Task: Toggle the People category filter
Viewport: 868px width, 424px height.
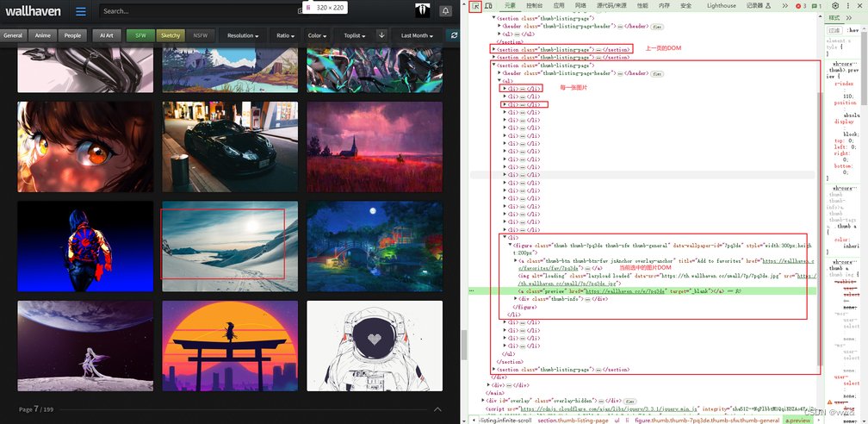Action: 72,35
